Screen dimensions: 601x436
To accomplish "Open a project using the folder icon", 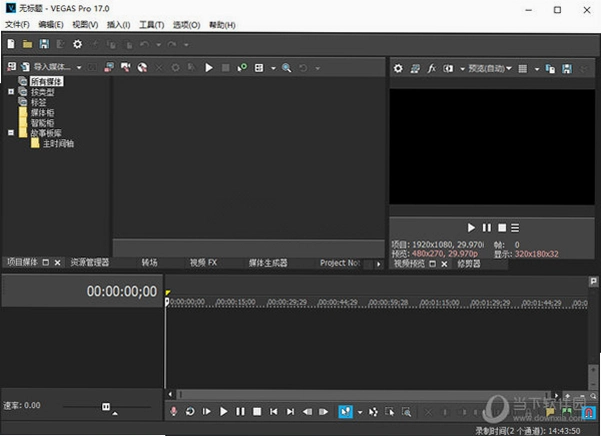I will pyautogui.click(x=27, y=44).
